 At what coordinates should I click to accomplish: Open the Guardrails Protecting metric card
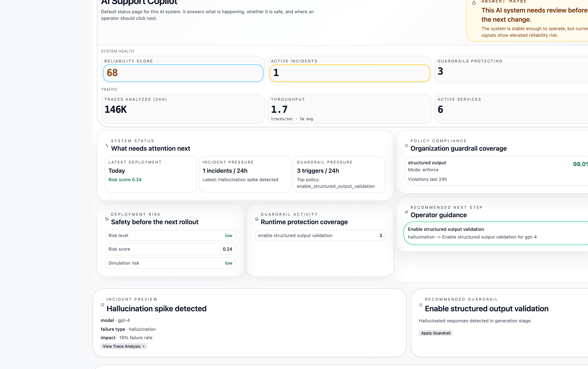511,69
